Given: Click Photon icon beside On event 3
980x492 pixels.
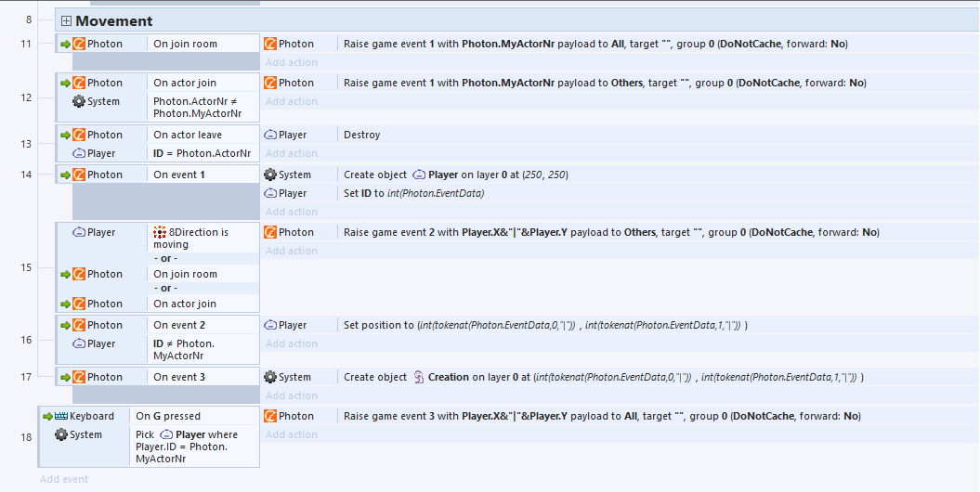Looking at the screenshot, I should click(79, 377).
